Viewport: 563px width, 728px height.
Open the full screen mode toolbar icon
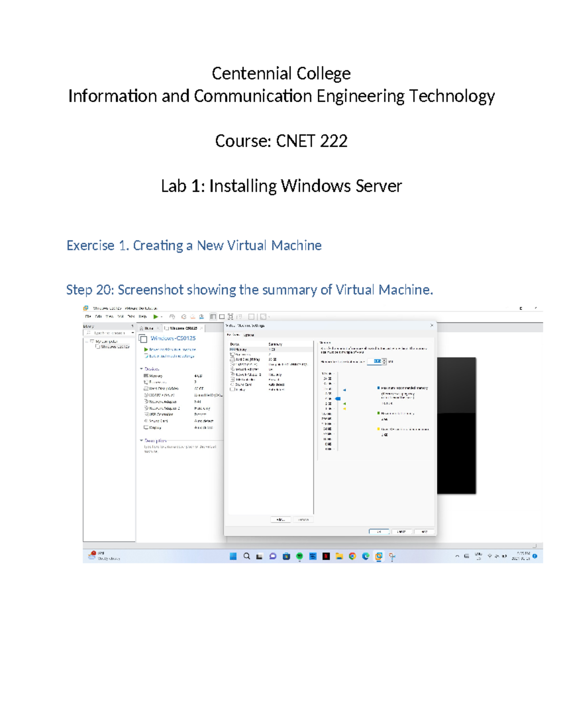[x=231, y=316]
